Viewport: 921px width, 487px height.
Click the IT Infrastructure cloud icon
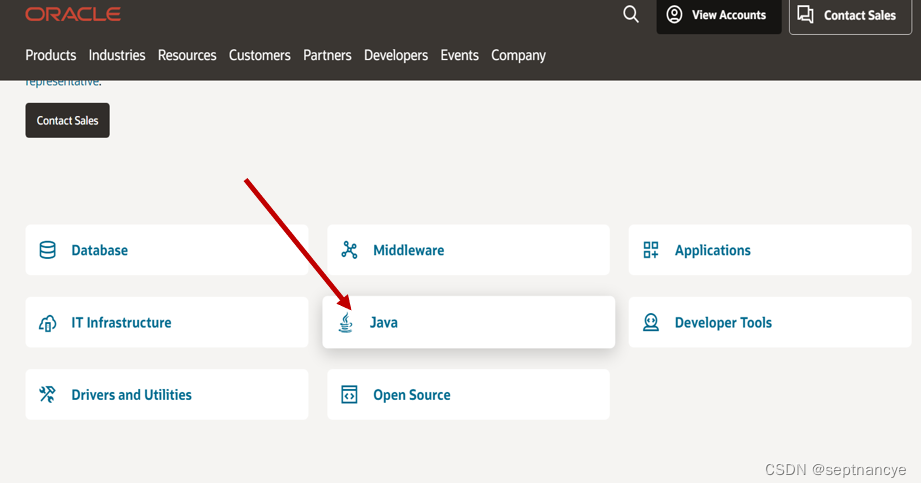point(48,323)
